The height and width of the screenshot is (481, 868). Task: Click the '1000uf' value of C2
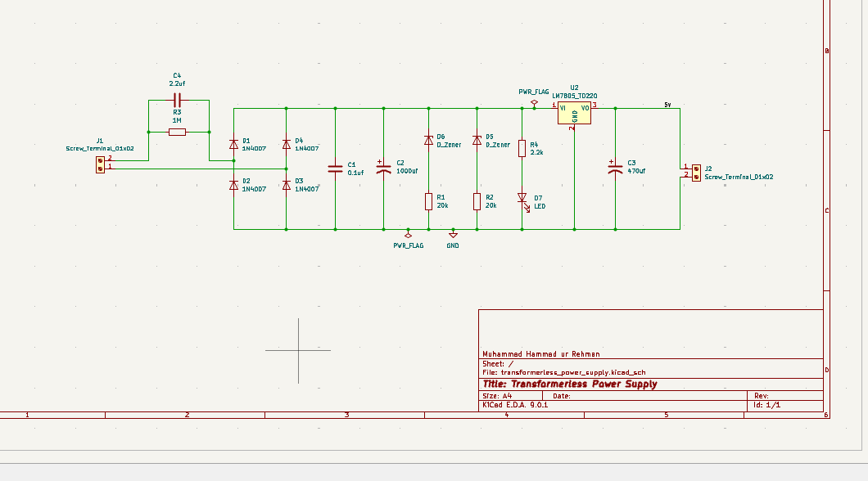(x=408, y=172)
